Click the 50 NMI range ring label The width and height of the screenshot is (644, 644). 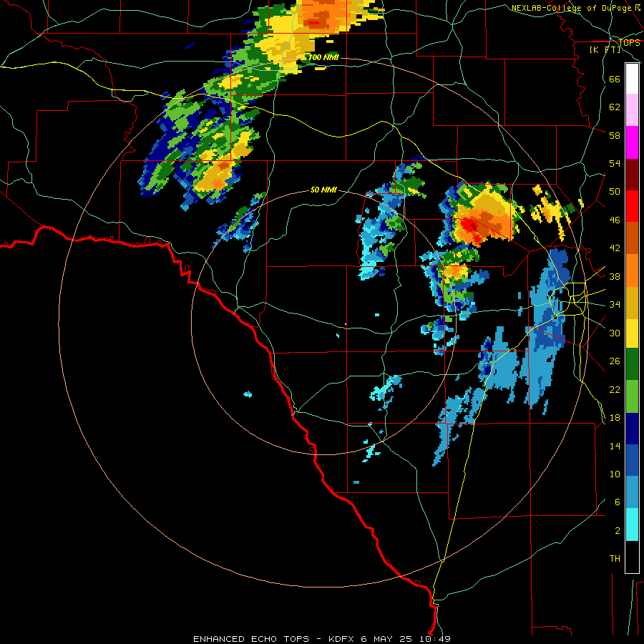(323, 190)
